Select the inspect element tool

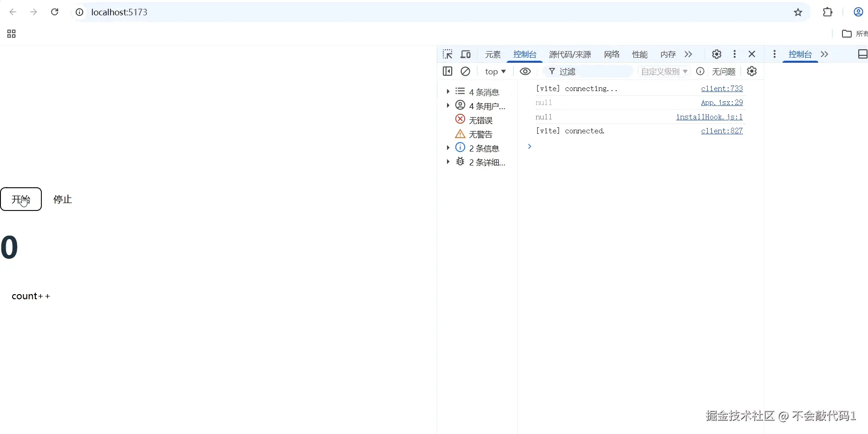(x=447, y=54)
